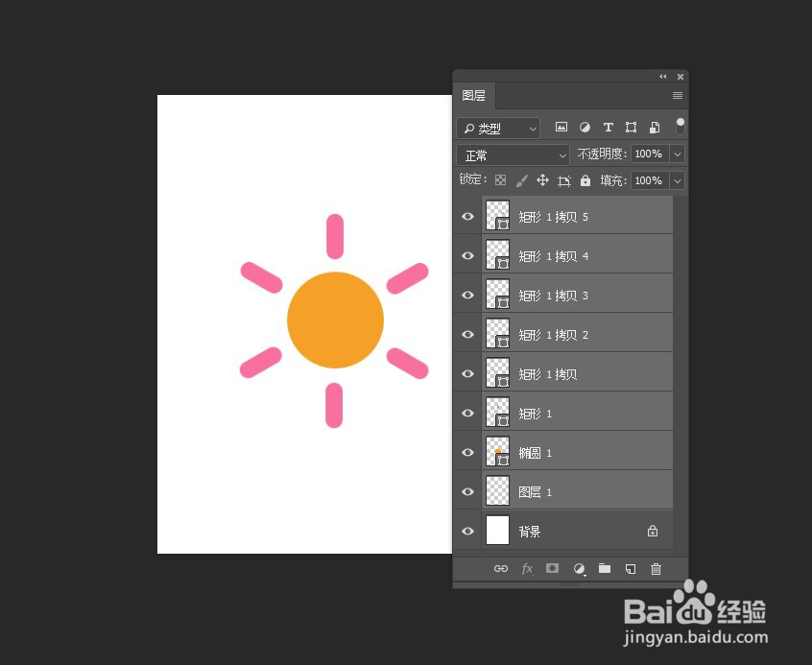Hide the 背景 layer
Image resolution: width=812 pixels, height=665 pixels.
tap(467, 531)
